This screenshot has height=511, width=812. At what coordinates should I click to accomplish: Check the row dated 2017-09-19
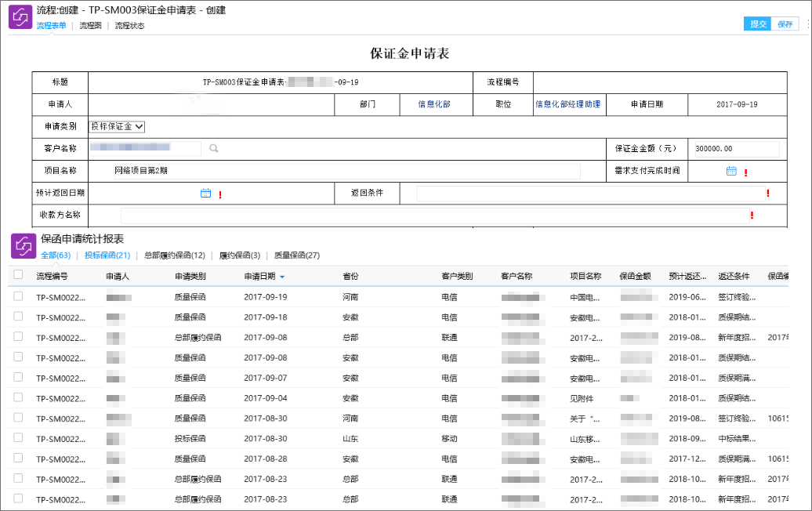click(x=18, y=296)
